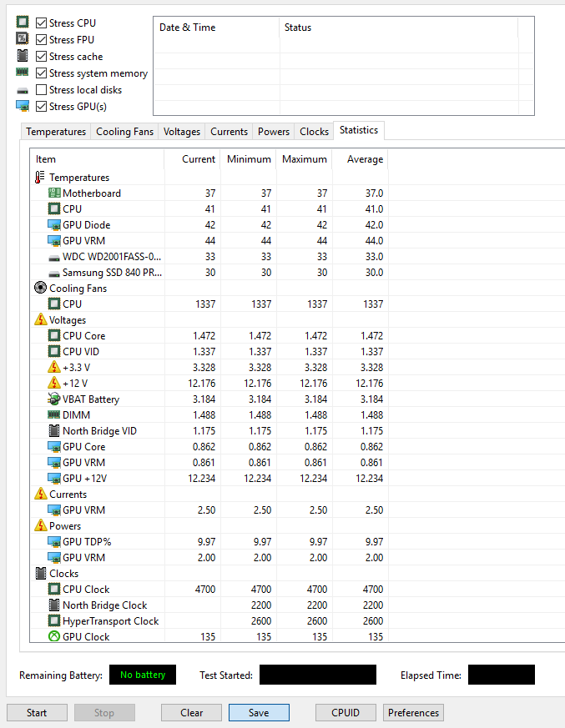The image size is (565, 728).
Task: Open Preferences
Action: (x=414, y=713)
